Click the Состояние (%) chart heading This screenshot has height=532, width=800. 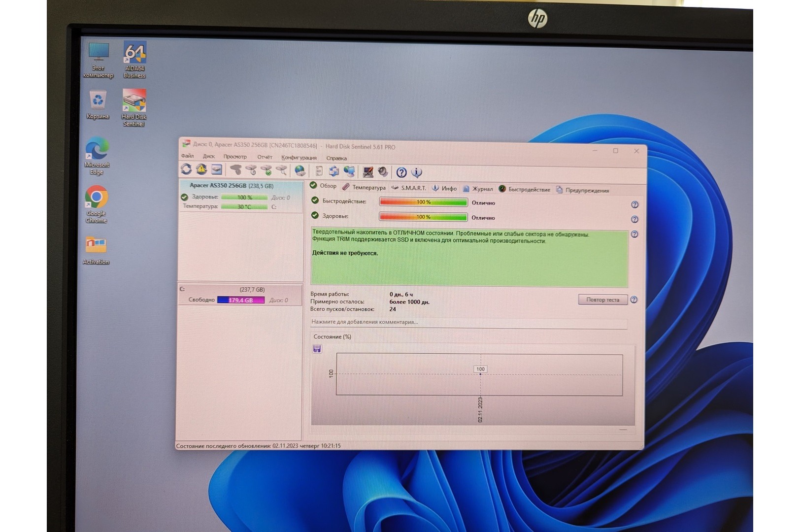[333, 337]
